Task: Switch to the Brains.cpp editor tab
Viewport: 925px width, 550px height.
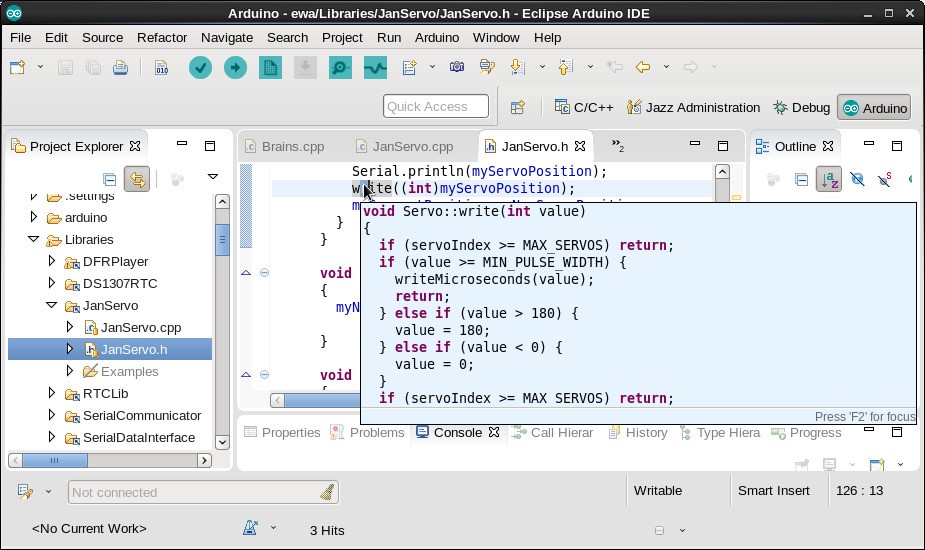Action: [292, 146]
